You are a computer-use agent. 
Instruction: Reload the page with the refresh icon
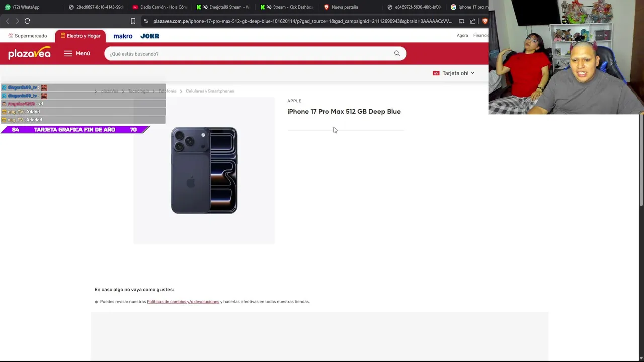pos(28,21)
